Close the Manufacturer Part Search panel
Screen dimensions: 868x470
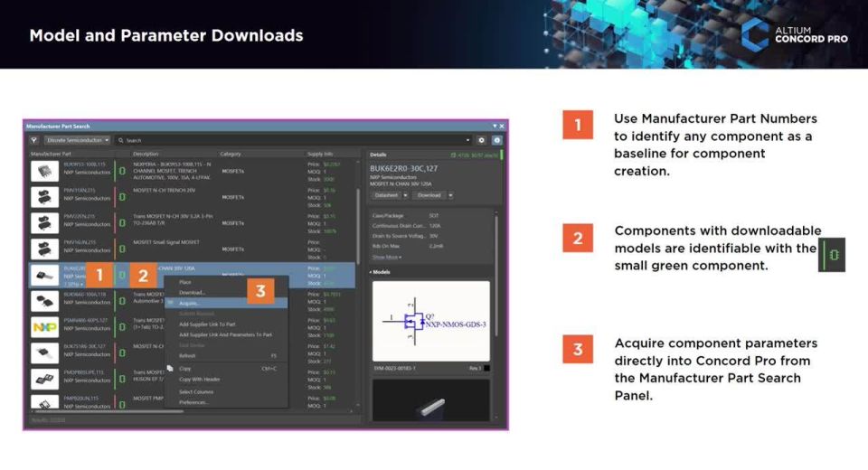tap(502, 127)
